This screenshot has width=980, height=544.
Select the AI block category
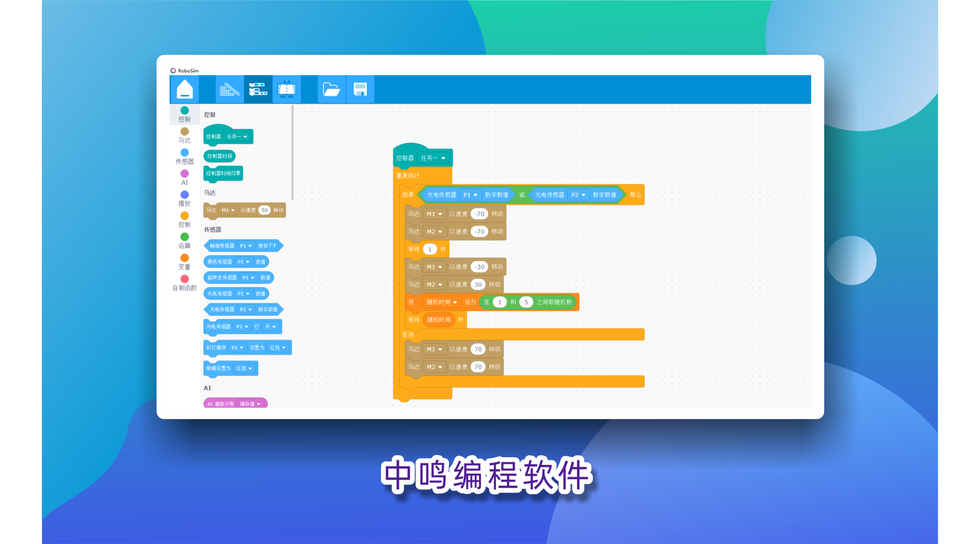(x=185, y=178)
